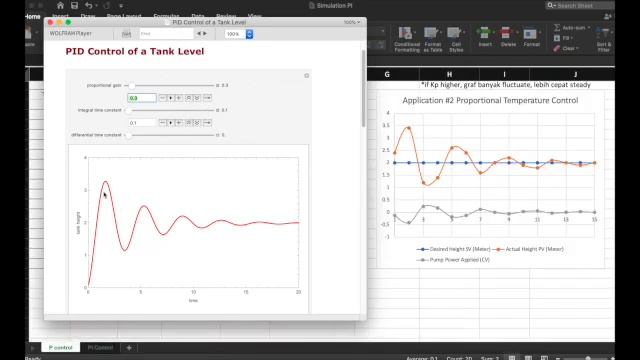Play the integral time constant animation

(x=171, y=123)
